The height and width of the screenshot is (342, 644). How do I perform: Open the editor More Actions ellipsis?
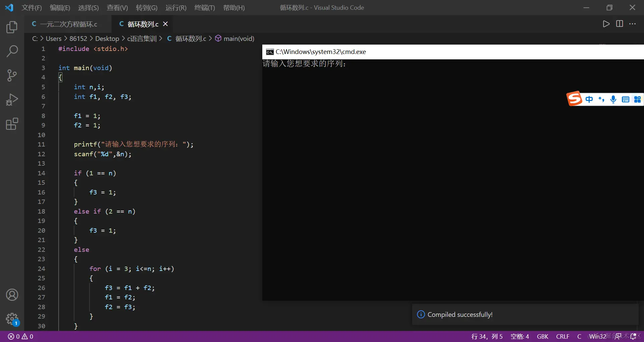coord(633,24)
